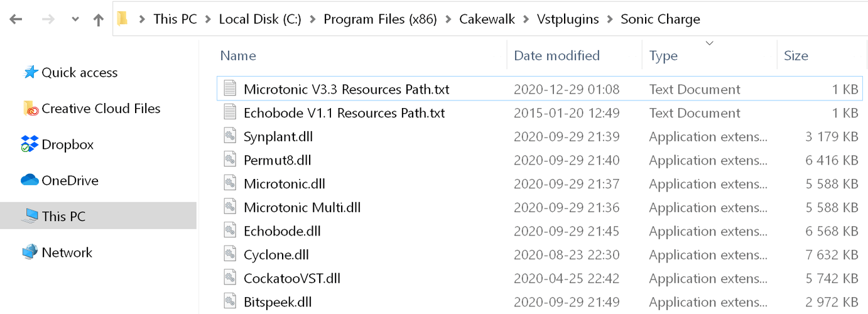Go up one folder level arrow

98,19
